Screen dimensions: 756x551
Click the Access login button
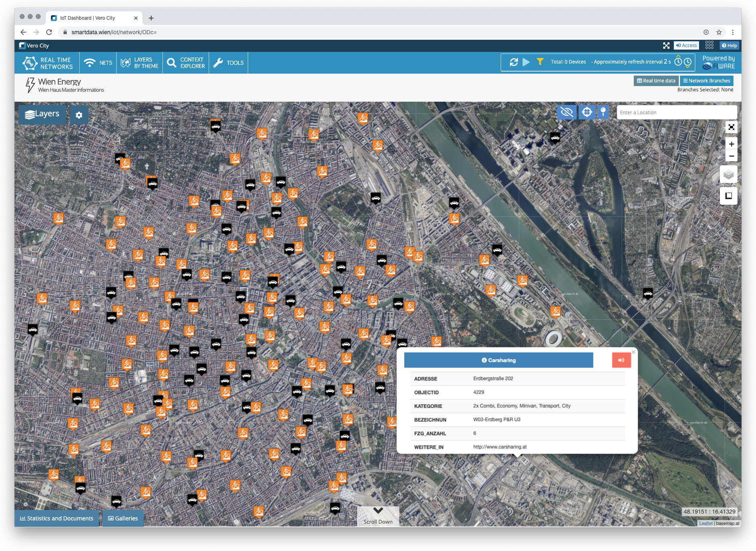tap(686, 45)
